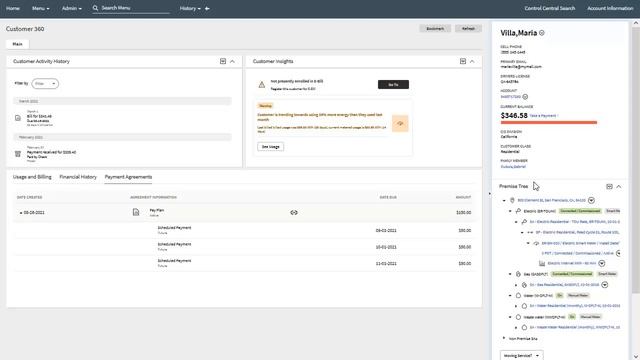Collapse the Electric service node

(510, 211)
